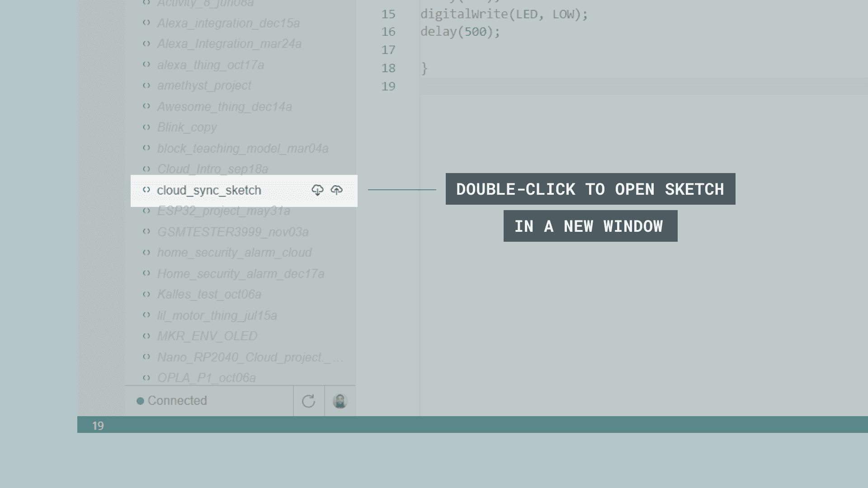The width and height of the screenshot is (868, 488).
Task: Click line number 17 in the gutter
Action: 388,50
